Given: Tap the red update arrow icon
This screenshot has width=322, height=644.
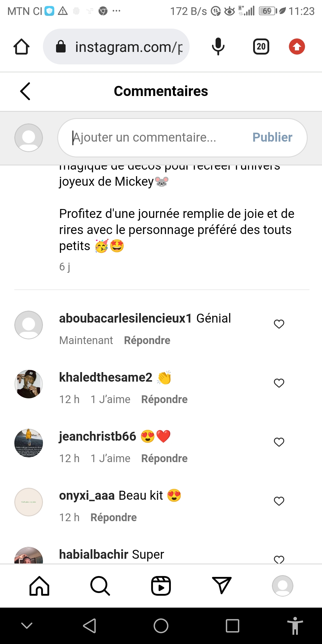Looking at the screenshot, I should [x=297, y=47].
